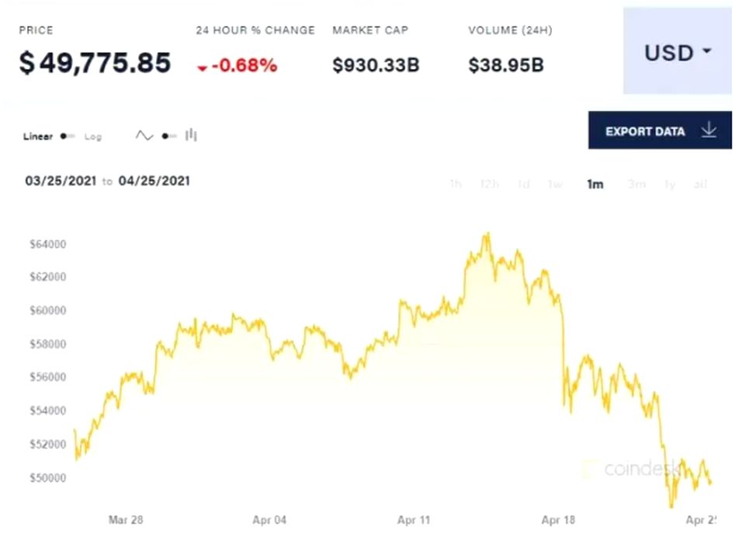Click the $49,775.85 price value
Image resolution: width=756 pixels, height=543 pixels.
(95, 63)
